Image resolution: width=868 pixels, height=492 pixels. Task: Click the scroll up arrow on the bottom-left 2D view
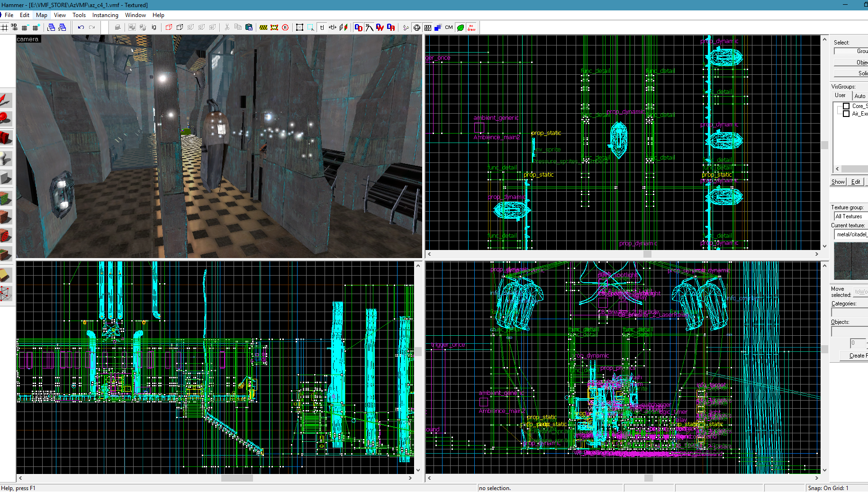point(418,266)
